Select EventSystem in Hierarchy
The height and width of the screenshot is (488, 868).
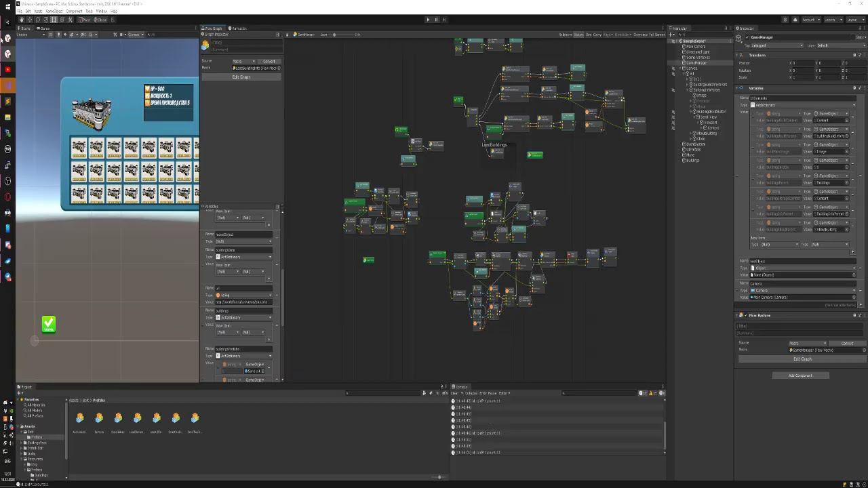(x=696, y=144)
